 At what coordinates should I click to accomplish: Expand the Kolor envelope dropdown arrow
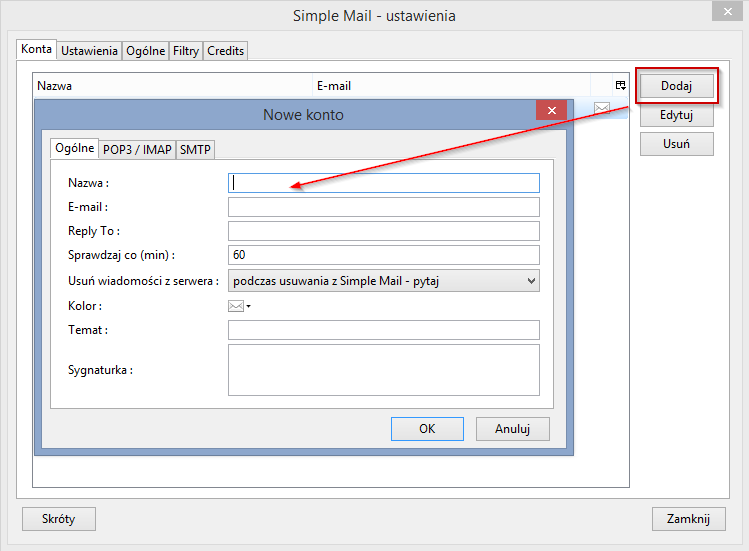click(248, 306)
